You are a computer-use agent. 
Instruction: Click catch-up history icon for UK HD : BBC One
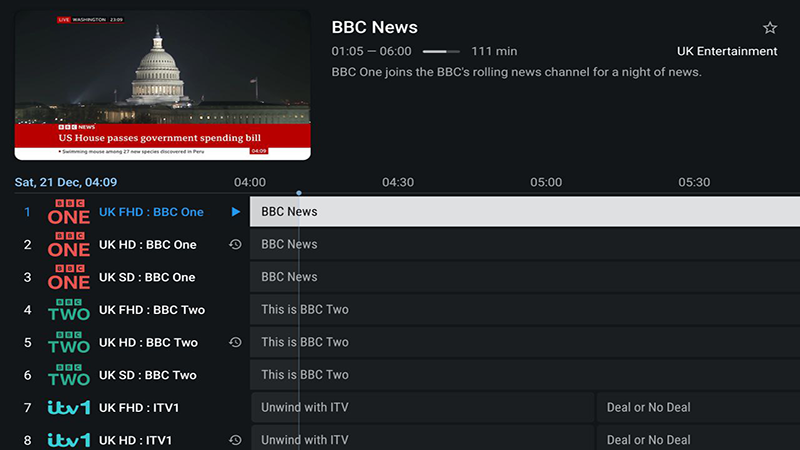coord(235,244)
